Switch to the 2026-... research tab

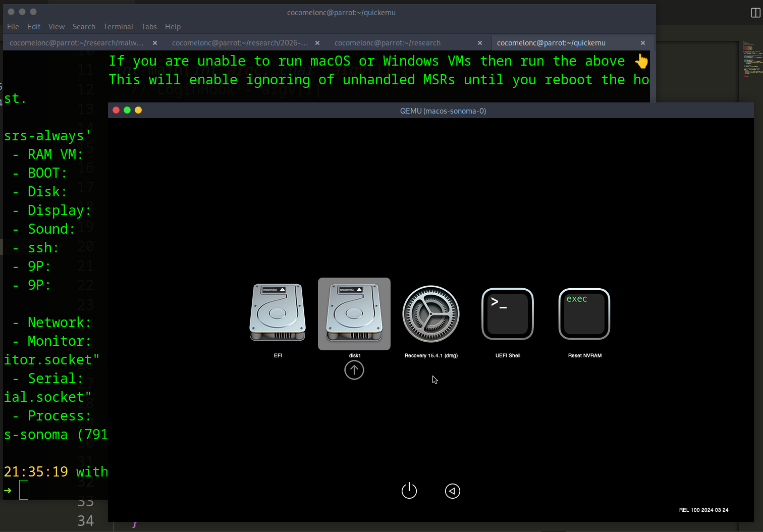coord(240,43)
